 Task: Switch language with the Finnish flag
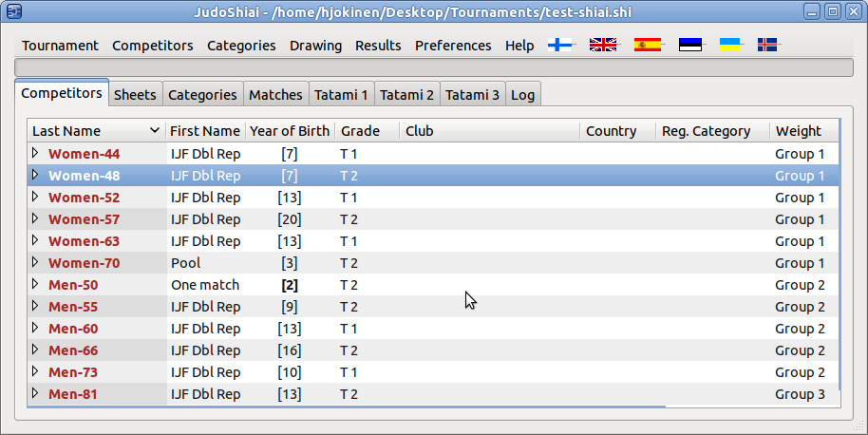(x=561, y=45)
